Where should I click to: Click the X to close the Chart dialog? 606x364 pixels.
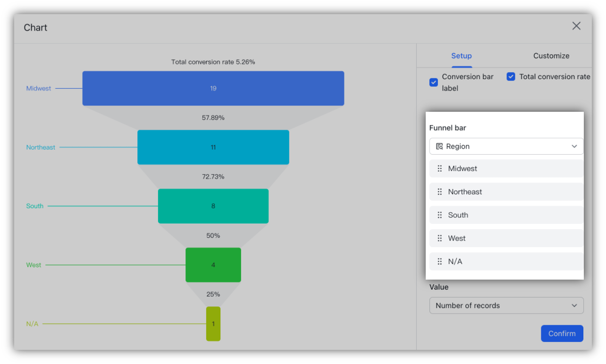click(576, 26)
